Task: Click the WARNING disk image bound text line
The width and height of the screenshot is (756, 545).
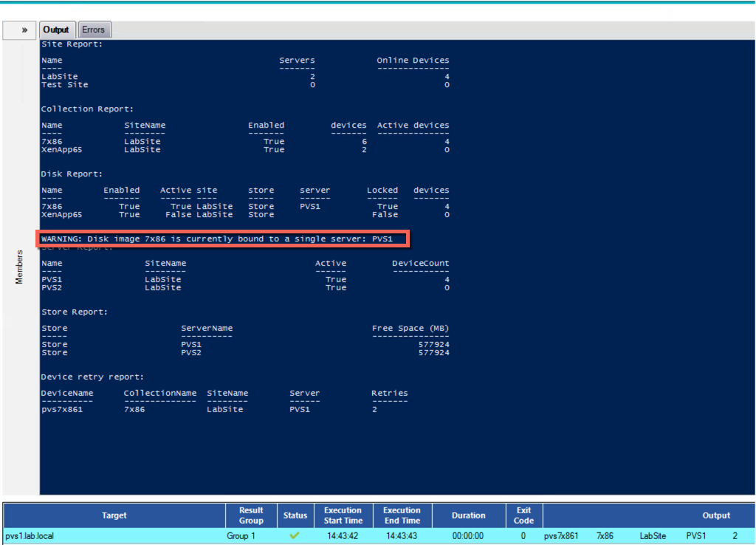Action: pyautogui.click(x=217, y=239)
